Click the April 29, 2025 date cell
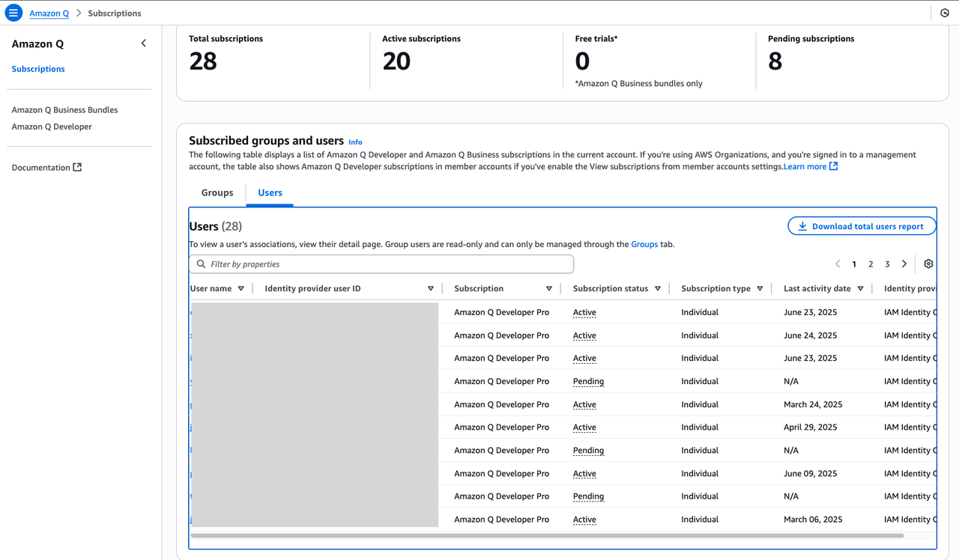 (x=810, y=427)
